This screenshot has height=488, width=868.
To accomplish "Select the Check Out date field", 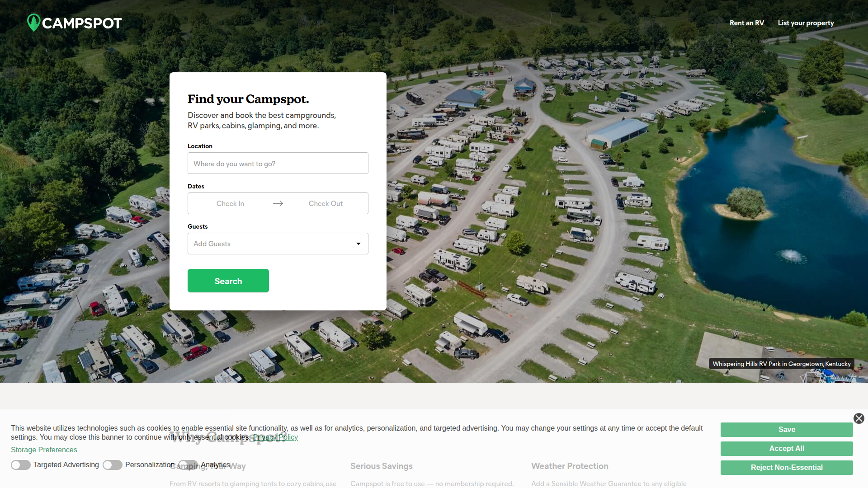I will pyautogui.click(x=325, y=203).
